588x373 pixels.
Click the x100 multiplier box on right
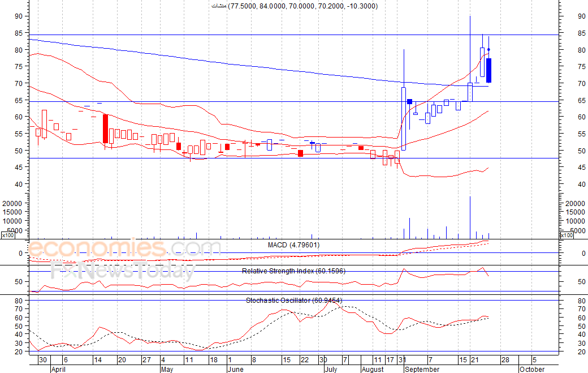pos(567,235)
